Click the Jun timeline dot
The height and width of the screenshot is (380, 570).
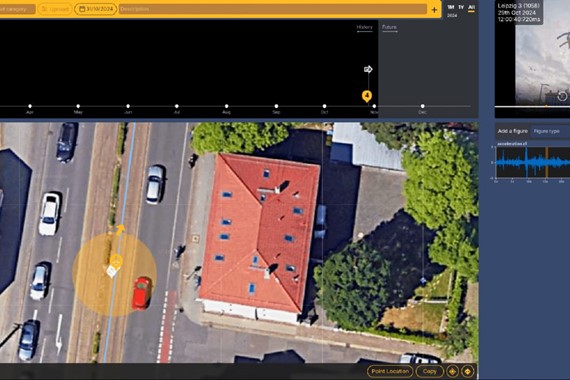[128, 106]
